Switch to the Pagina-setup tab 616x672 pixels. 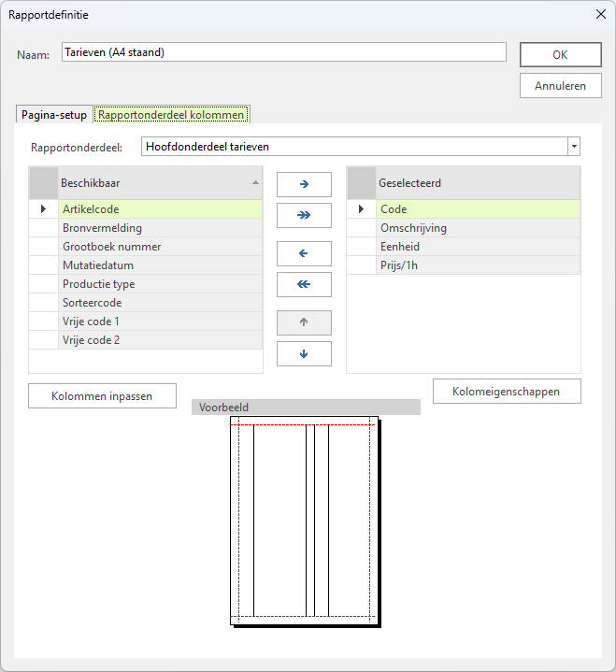click(54, 115)
